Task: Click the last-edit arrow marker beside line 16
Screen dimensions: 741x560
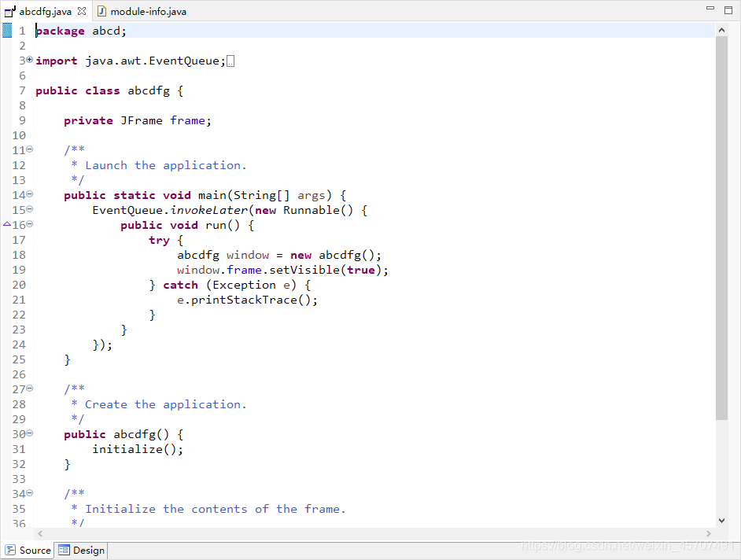Action: (6, 224)
